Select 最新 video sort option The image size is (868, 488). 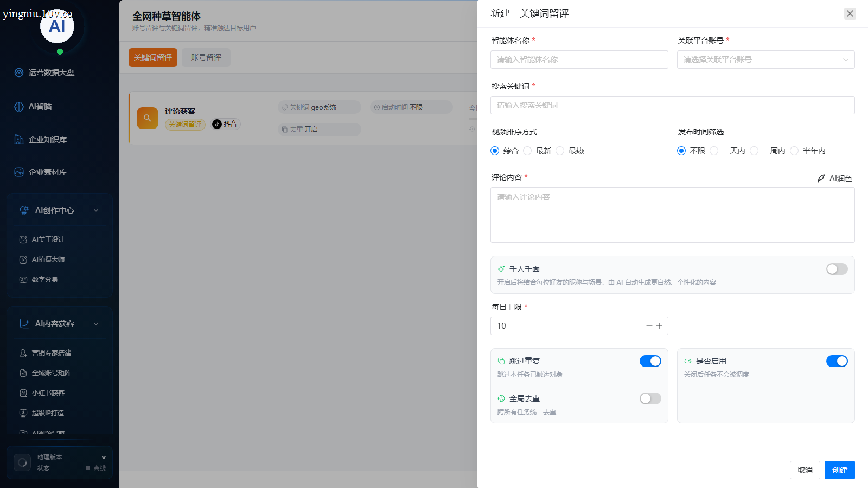[x=527, y=151]
